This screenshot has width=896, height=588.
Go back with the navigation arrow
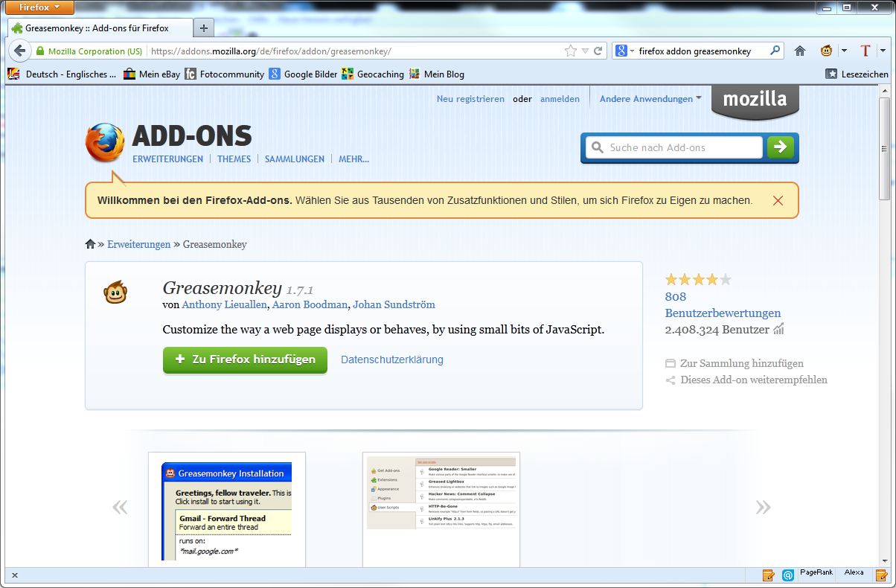(19, 51)
